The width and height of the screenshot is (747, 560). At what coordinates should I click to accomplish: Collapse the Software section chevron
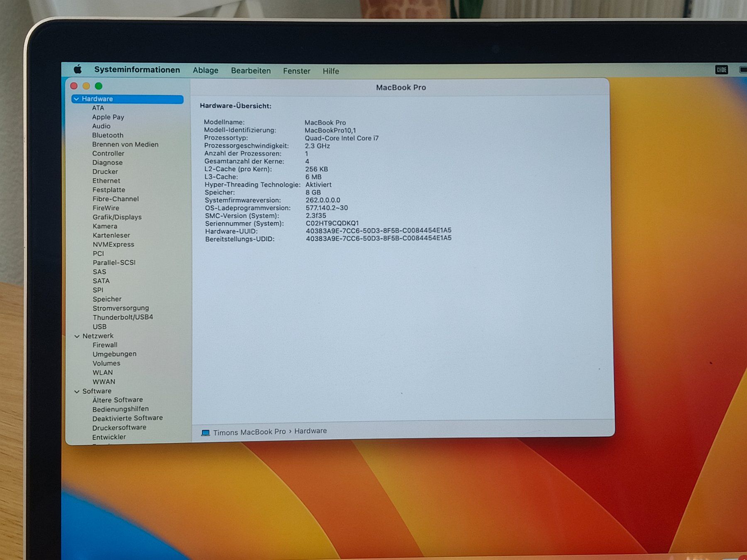point(77,392)
